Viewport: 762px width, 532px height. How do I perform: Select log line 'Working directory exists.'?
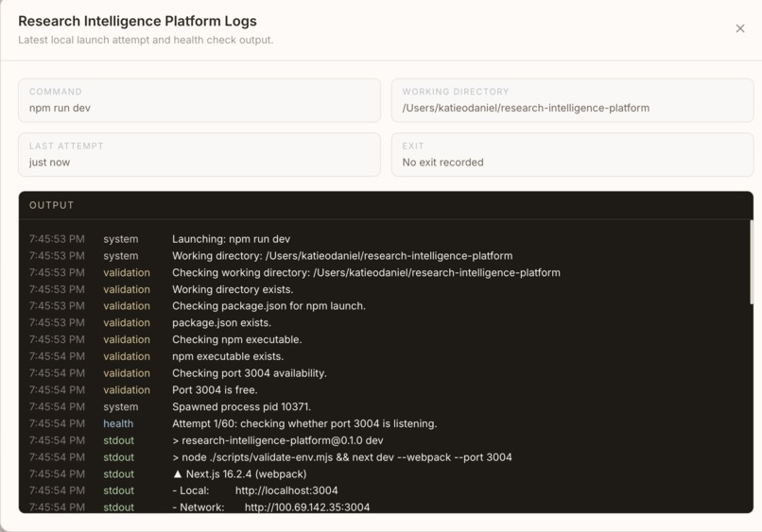click(x=233, y=289)
